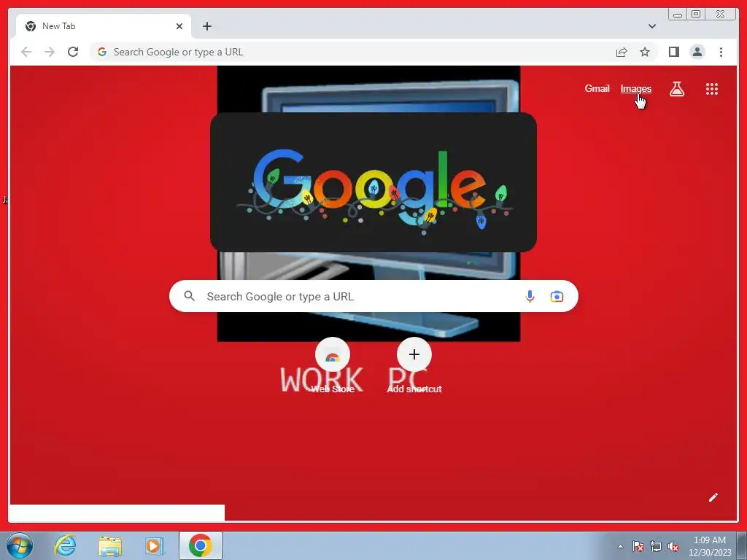Click the Chrome taskbar button
The image size is (747, 560).
[201, 545]
